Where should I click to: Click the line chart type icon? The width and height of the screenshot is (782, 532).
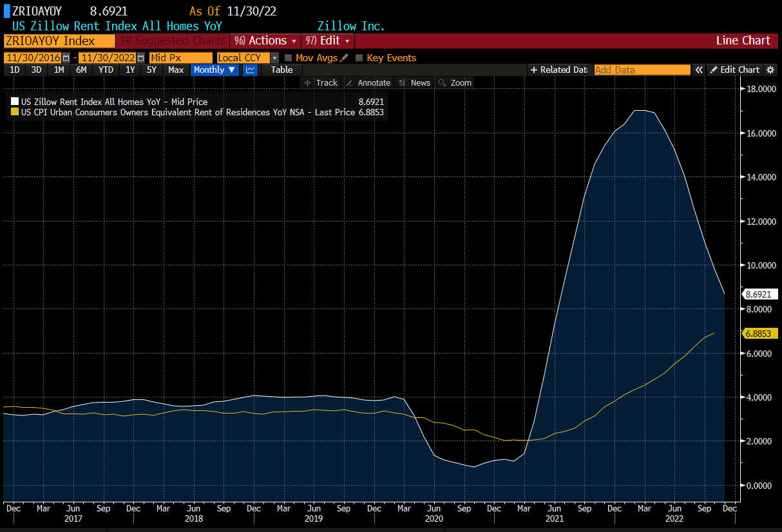pos(251,70)
